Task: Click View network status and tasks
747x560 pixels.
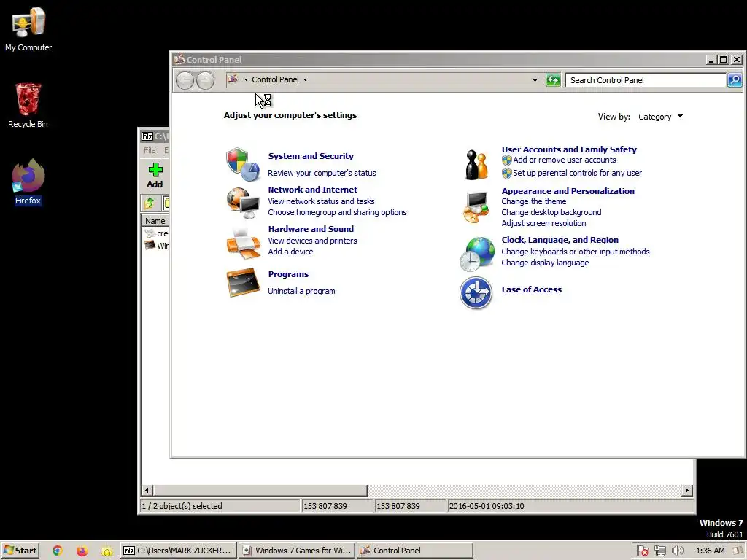Action: click(x=321, y=201)
